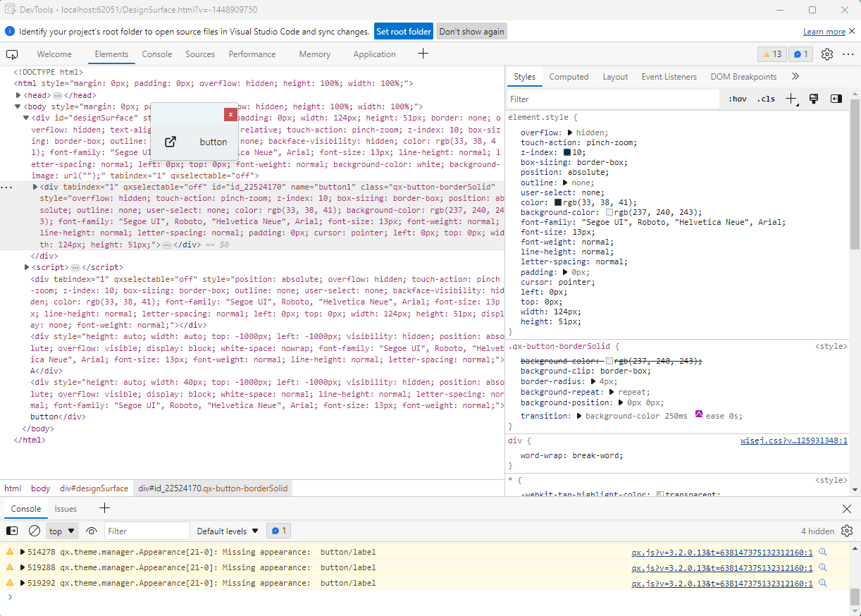861x616 pixels.
Task: Select the body breadcrumb item
Action: pyautogui.click(x=40, y=488)
